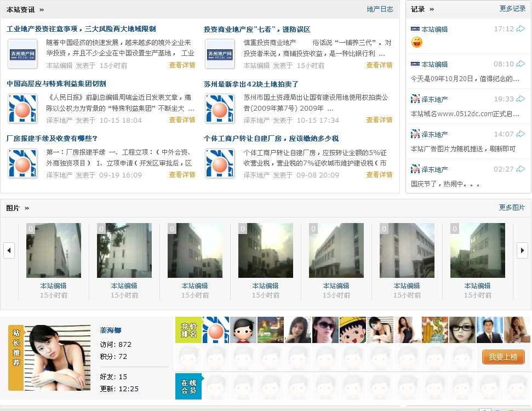The image size is (532, 411).
Task: Open the 苏州地产网 logo of the 工业地产投资注意事项 article
Action: (22, 54)
